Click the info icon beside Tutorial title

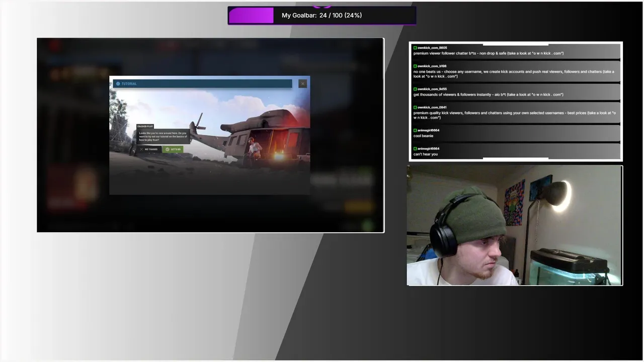118,84
